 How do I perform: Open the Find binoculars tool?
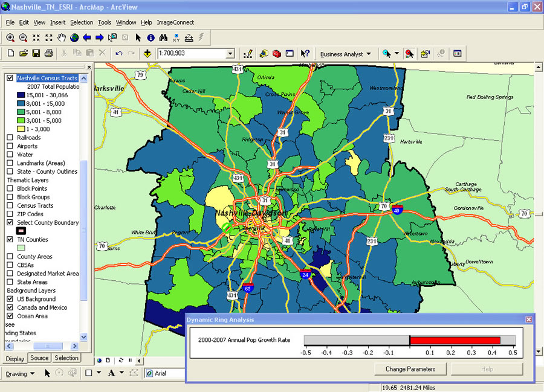(x=163, y=37)
